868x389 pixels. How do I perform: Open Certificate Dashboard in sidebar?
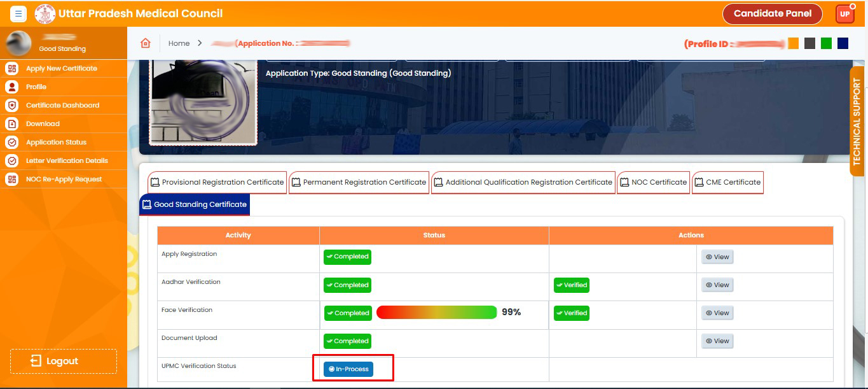[62, 106]
